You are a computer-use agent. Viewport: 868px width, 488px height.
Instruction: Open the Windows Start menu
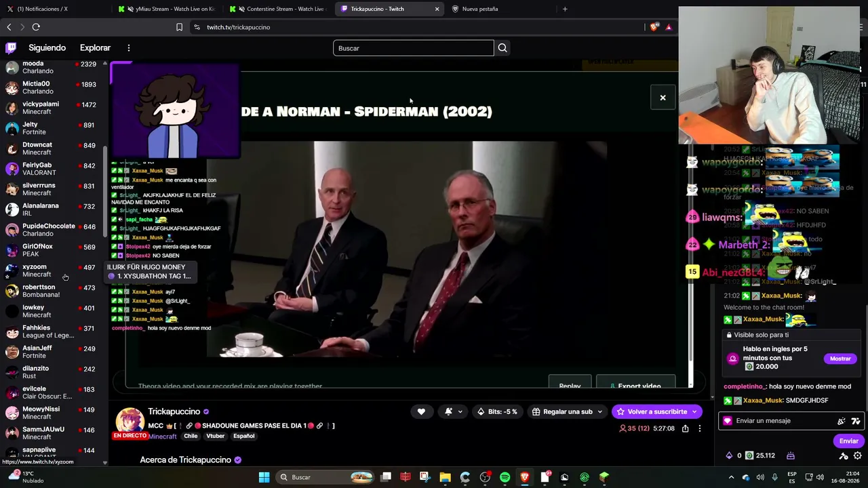(264, 477)
